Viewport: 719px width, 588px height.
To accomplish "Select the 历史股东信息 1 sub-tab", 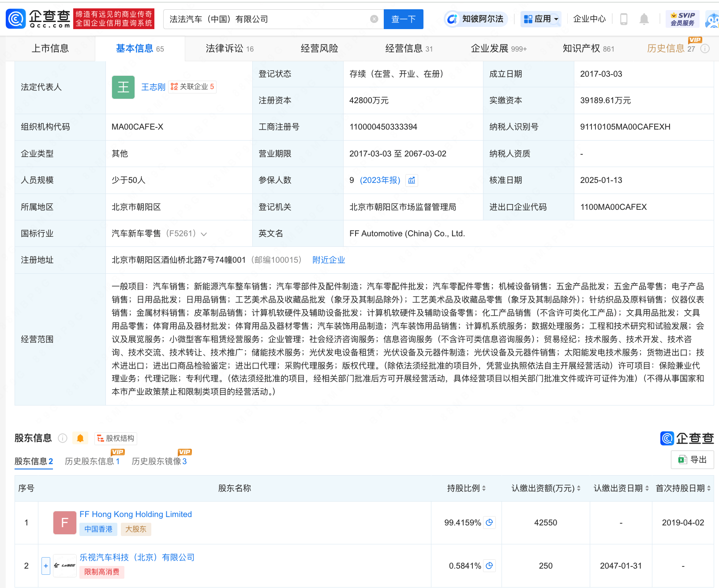I will [x=92, y=461].
